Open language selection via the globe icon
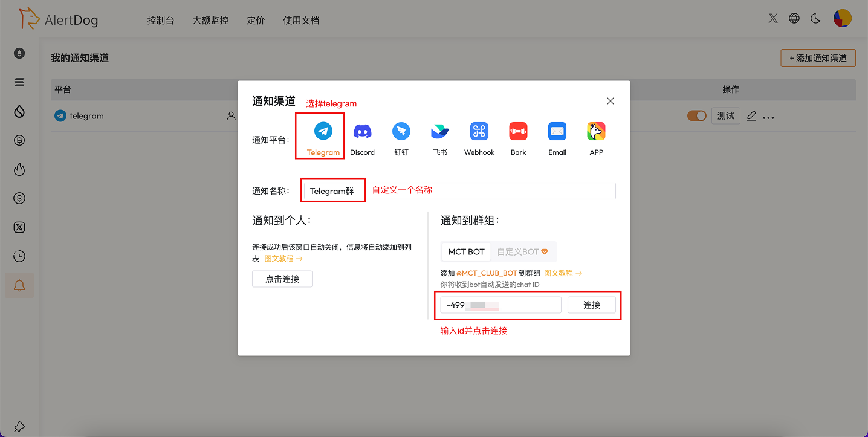Viewport: 868px width, 437px height. click(794, 18)
